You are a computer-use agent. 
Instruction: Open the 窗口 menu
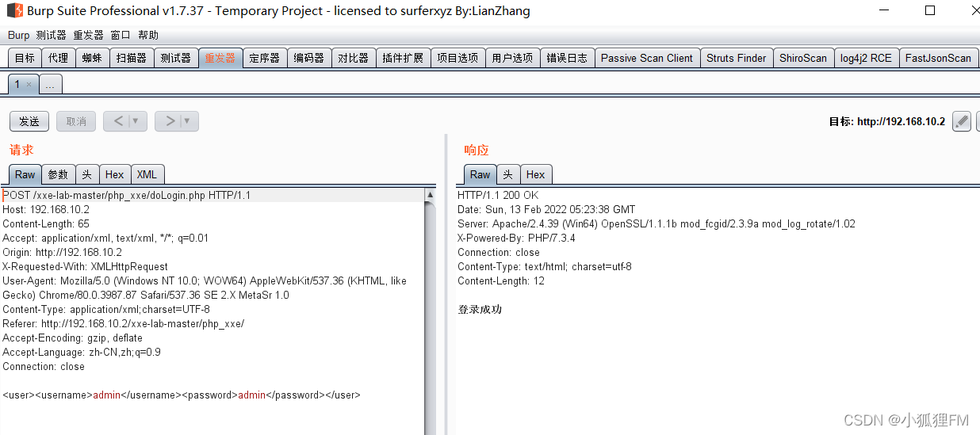(121, 35)
